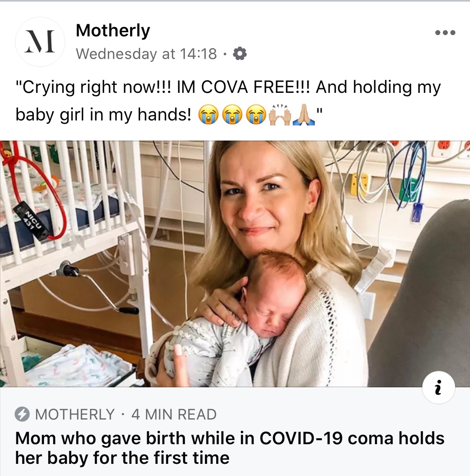Screen dimensions: 470x476
Task: Click the NICU 431 tag in the photo
Action: click(x=33, y=222)
